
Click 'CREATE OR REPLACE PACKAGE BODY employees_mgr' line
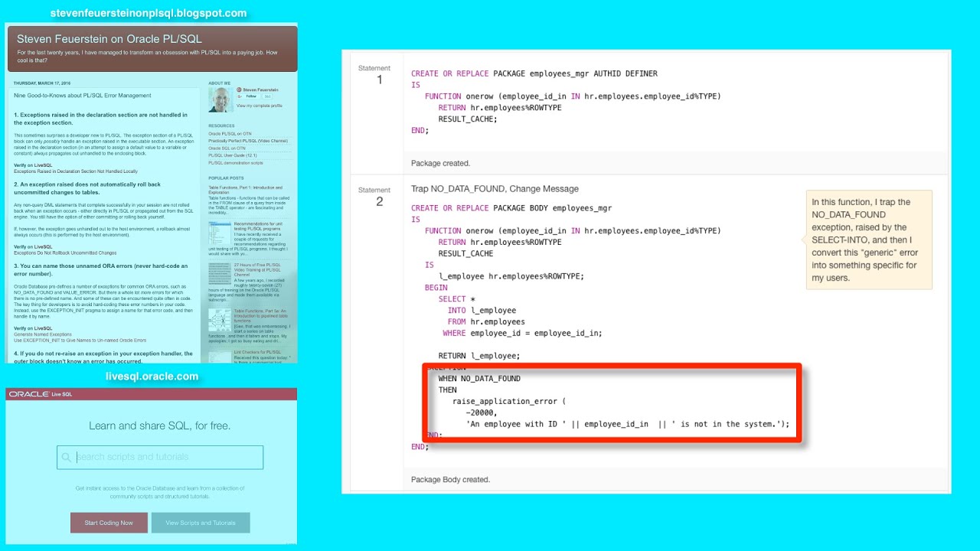pos(511,208)
